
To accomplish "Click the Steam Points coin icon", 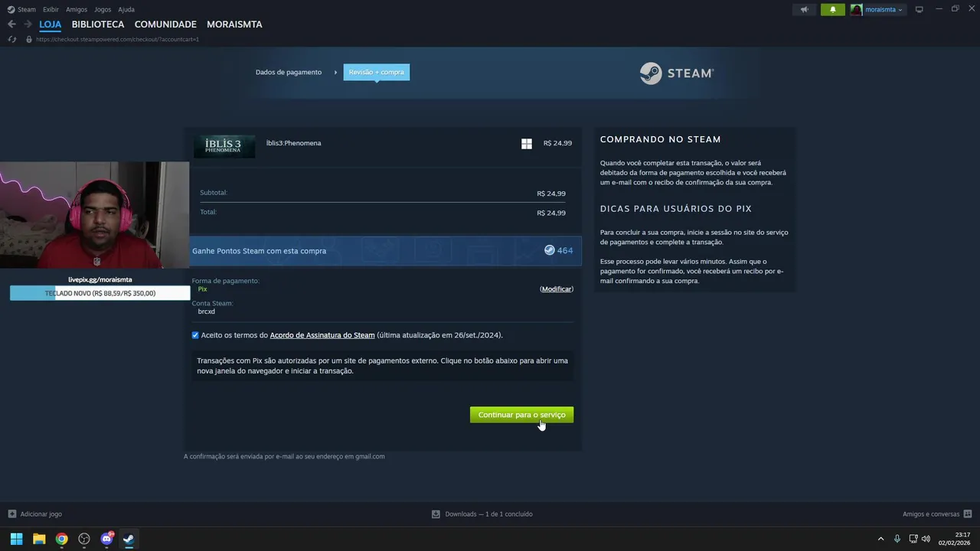I will tap(549, 250).
